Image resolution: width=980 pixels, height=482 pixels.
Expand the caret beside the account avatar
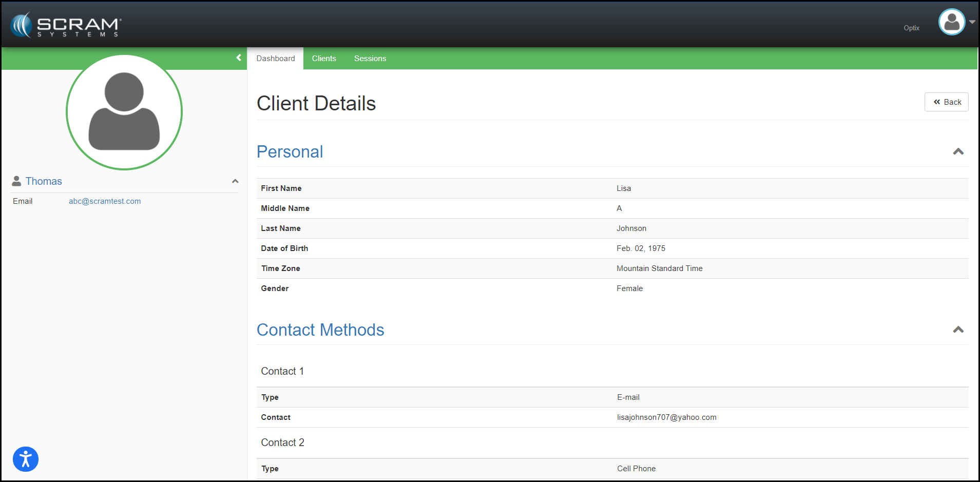972,22
